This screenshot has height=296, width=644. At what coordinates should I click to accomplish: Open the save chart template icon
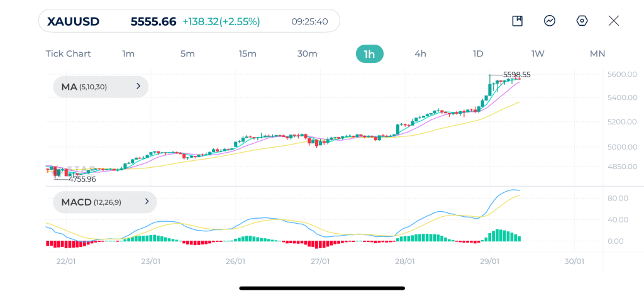click(x=518, y=21)
